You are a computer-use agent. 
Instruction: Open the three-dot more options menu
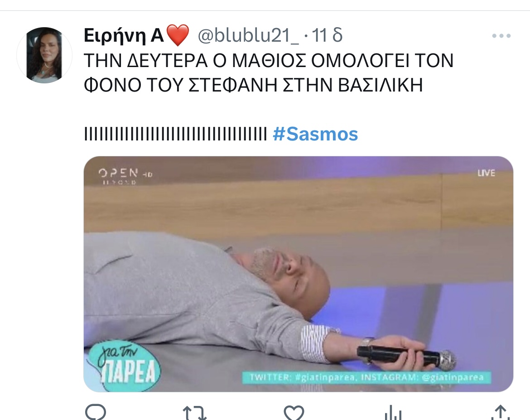[501, 36]
